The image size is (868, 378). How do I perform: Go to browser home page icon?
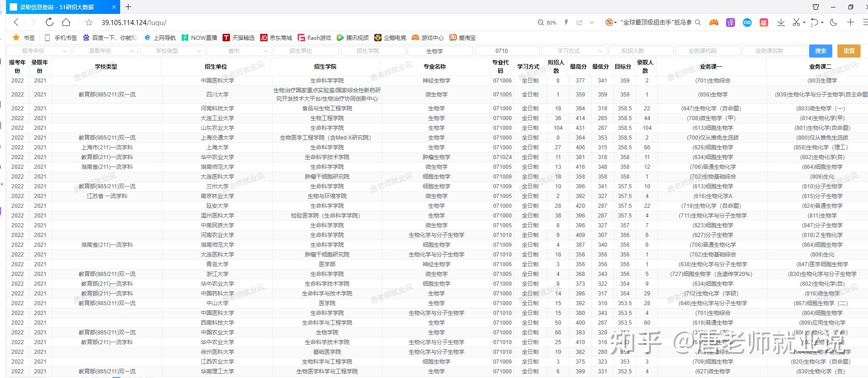point(66,22)
